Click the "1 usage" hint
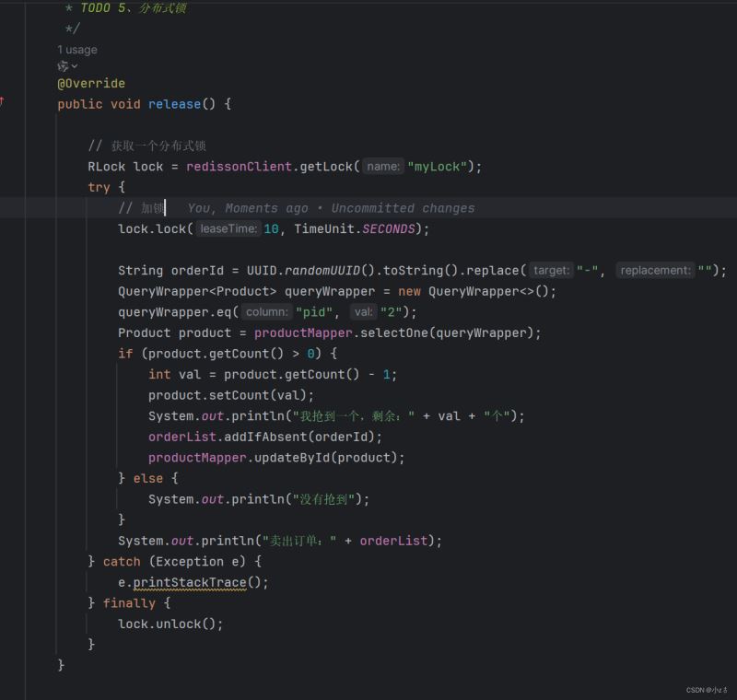 point(77,50)
